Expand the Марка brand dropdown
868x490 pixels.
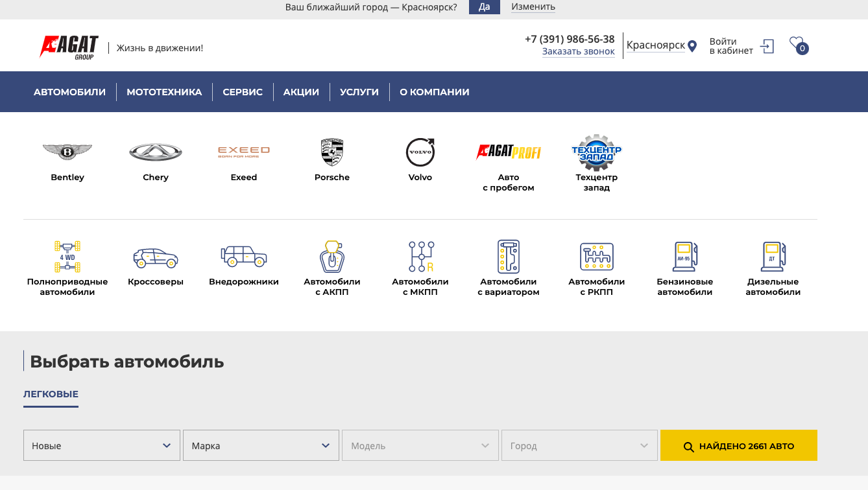[261, 445]
